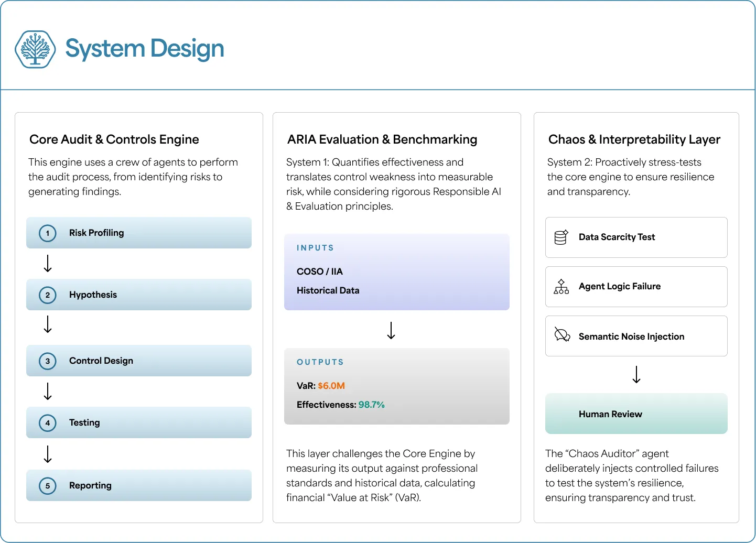Click the paragraph starting 'This layer challenges the Core Engine'
This screenshot has height=543, width=756.
pos(382,476)
